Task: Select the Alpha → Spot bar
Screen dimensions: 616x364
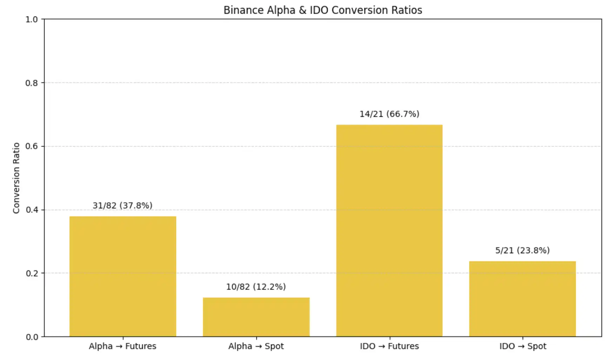Action: click(256, 317)
